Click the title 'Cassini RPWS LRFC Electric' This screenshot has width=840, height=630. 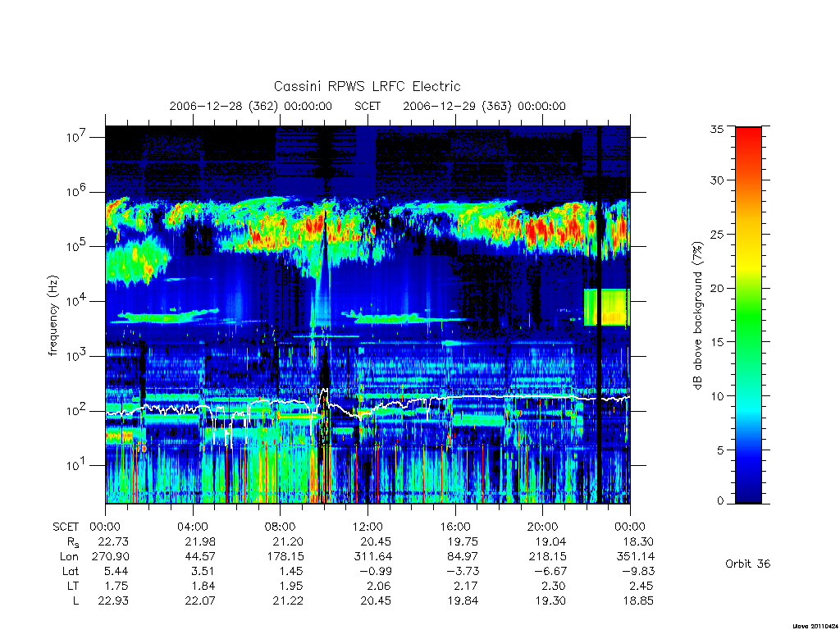tap(367, 86)
